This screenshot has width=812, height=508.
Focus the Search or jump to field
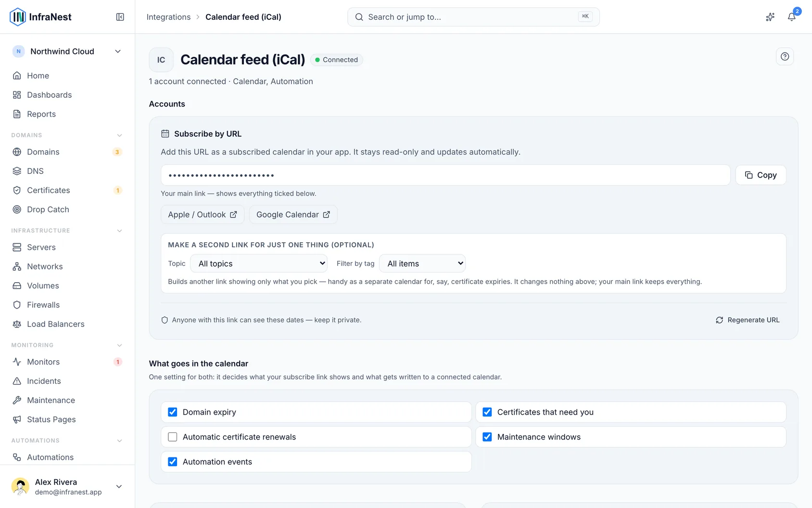(x=473, y=17)
